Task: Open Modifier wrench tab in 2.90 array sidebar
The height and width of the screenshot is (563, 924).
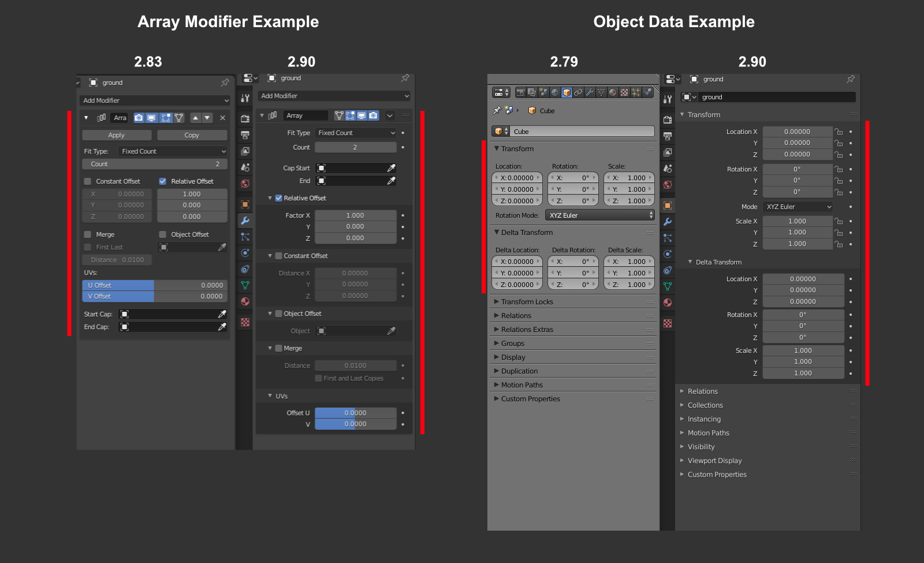Action: pyautogui.click(x=245, y=221)
